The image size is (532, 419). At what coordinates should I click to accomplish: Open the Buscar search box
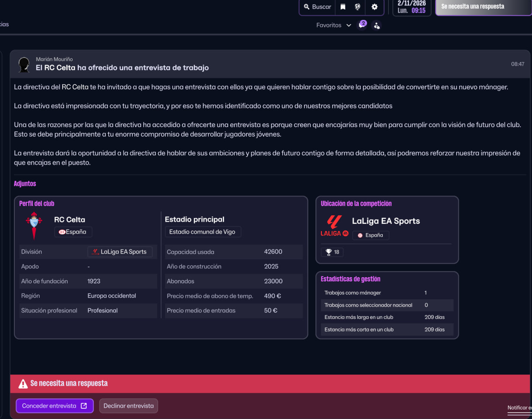click(x=317, y=7)
